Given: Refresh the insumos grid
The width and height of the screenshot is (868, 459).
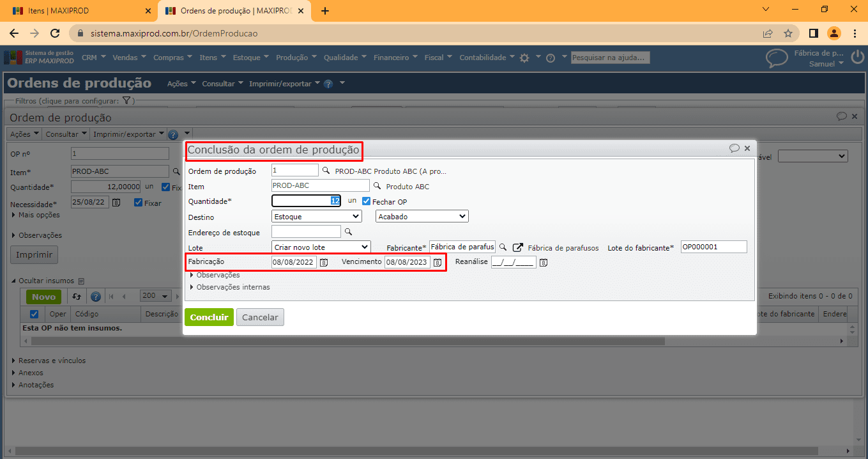Looking at the screenshot, I should [x=77, y=297].
